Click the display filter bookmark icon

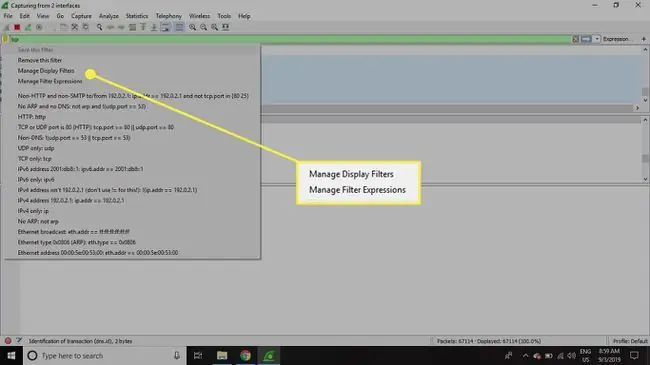tap(5, 39)
